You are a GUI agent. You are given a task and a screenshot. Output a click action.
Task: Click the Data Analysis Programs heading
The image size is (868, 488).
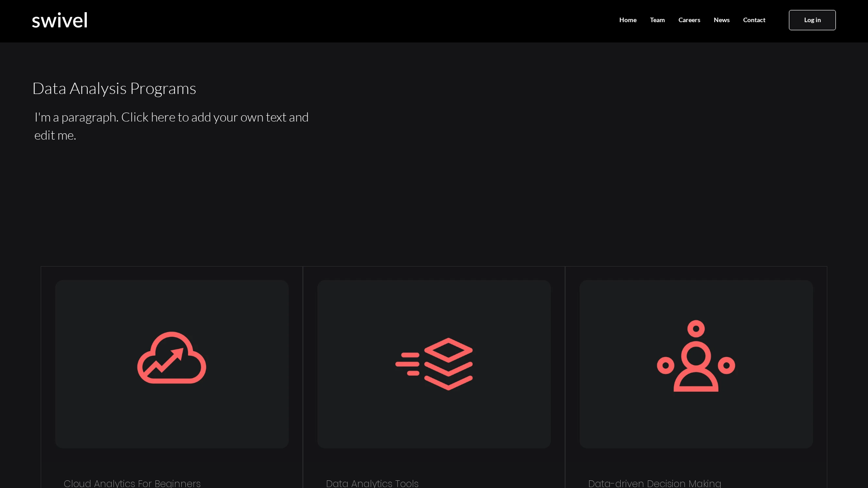tap(114, 88)
